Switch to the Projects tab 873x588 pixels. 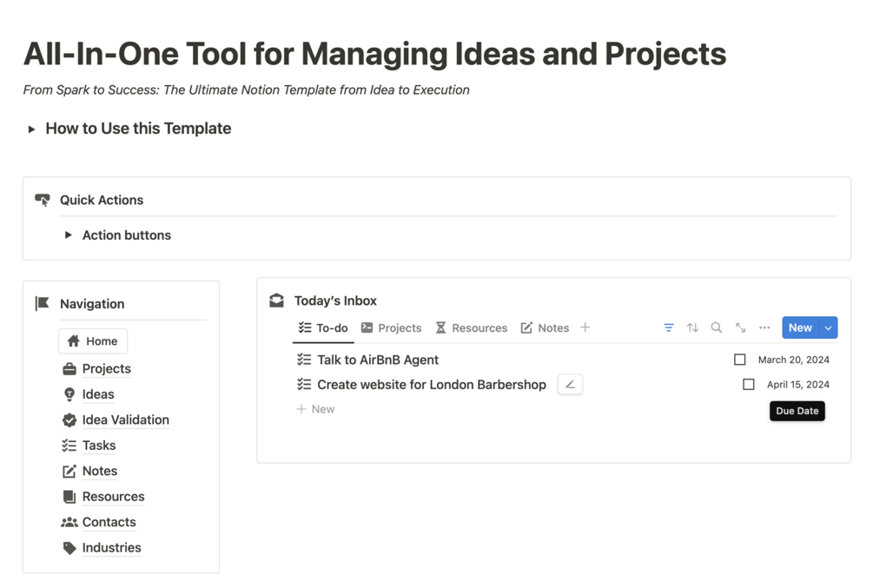(391, 327)
